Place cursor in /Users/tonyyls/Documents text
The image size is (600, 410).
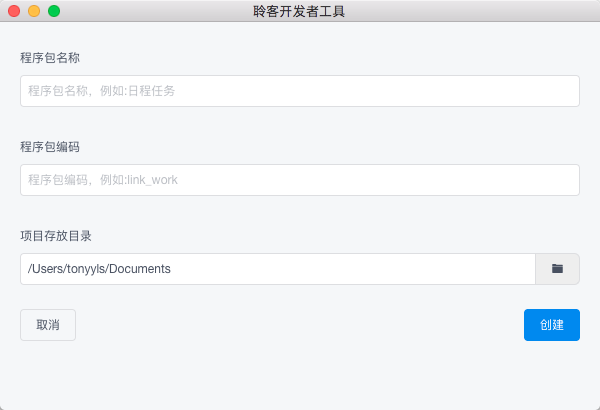point(99,269)
